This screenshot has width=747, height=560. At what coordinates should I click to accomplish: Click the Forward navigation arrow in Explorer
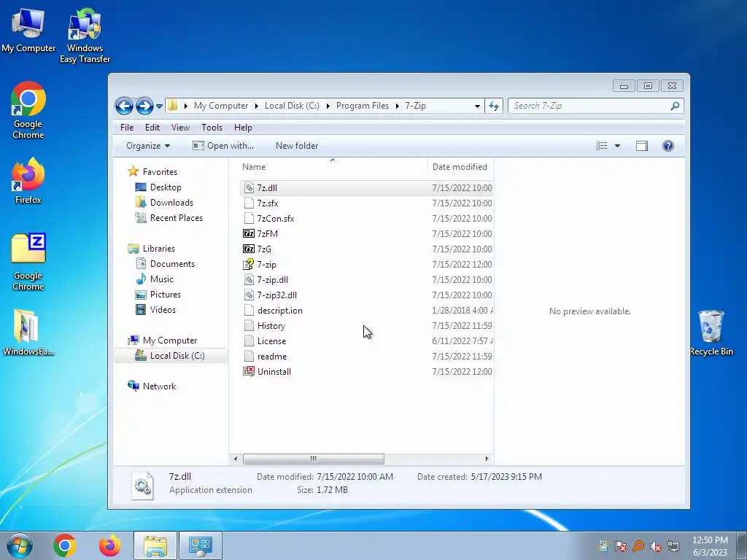[144, 106]
